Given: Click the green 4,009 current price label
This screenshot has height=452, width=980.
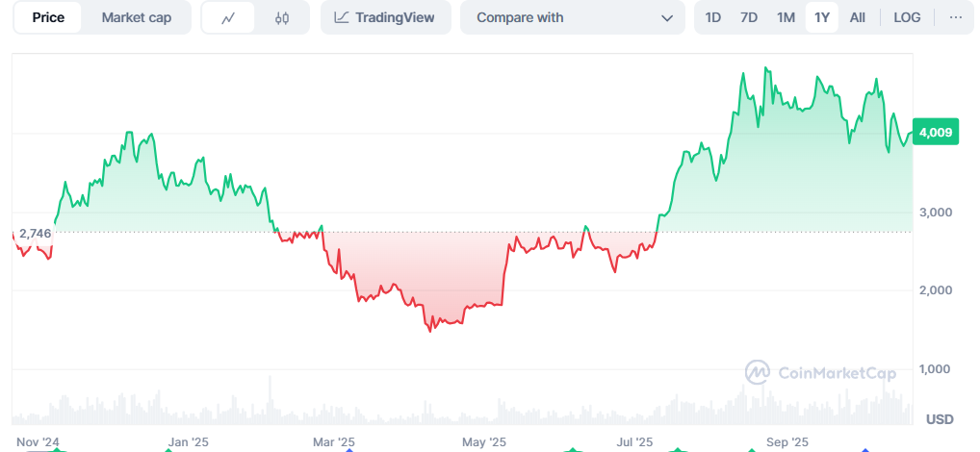Looking at the screenshot, I should tap(936, 133).
